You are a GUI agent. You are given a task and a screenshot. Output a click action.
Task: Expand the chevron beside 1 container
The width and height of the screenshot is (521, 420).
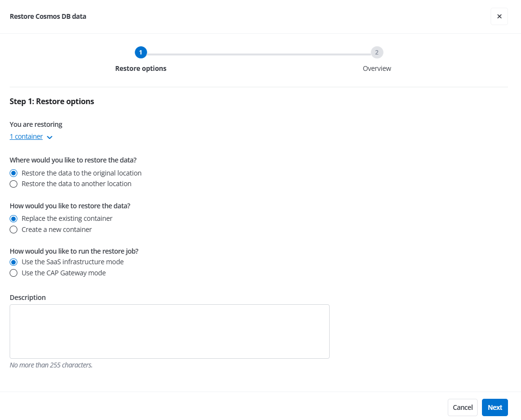[50, 137]
